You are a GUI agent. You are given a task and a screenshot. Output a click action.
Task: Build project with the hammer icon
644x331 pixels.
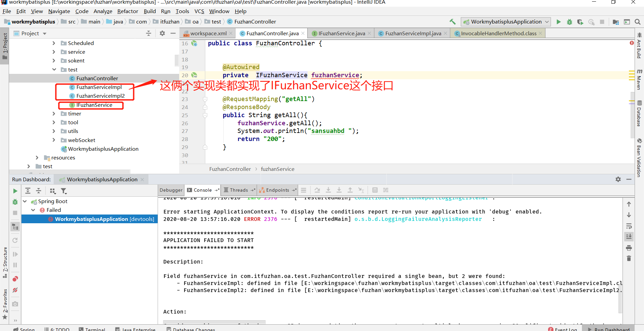click(x=453, y=22)
